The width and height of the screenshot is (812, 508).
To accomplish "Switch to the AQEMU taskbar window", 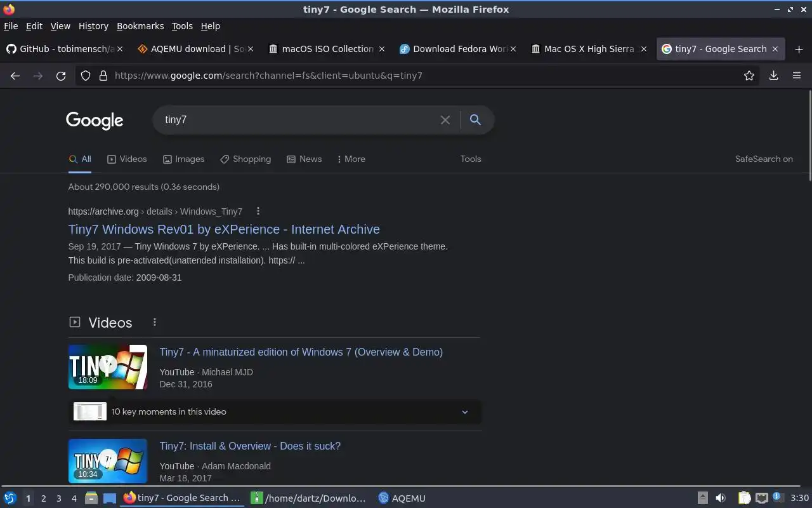I will [402, 498].
